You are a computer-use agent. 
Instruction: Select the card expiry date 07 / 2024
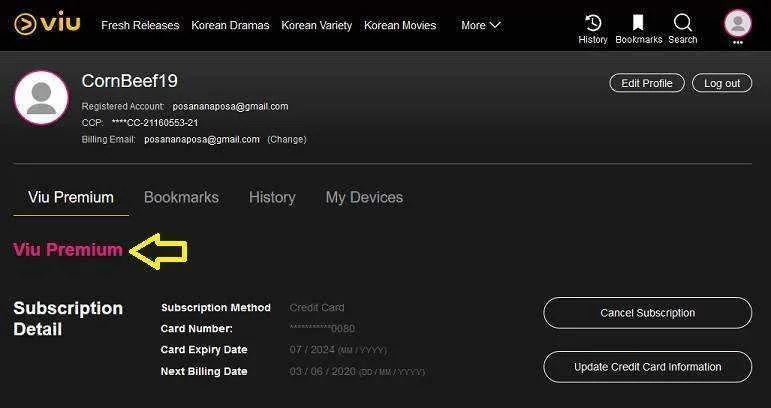pyautogui.click(x=312, y=350)
